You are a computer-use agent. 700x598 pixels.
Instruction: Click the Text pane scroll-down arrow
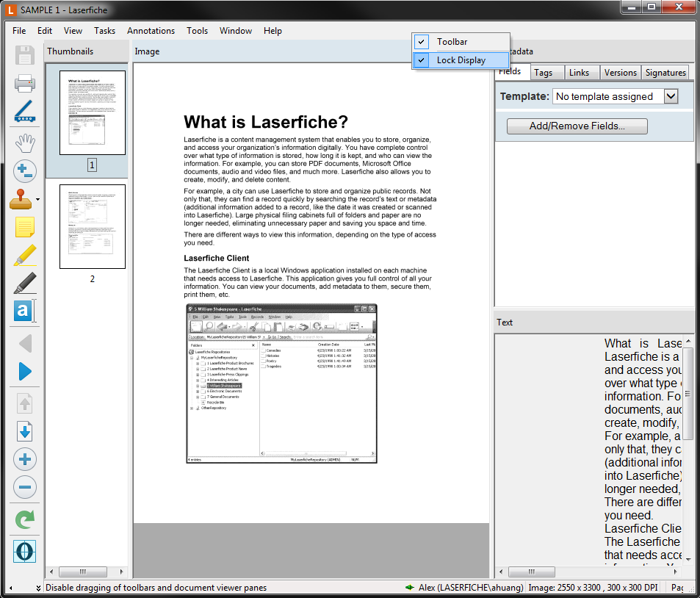pyautogui.click(x=688, y=559)
